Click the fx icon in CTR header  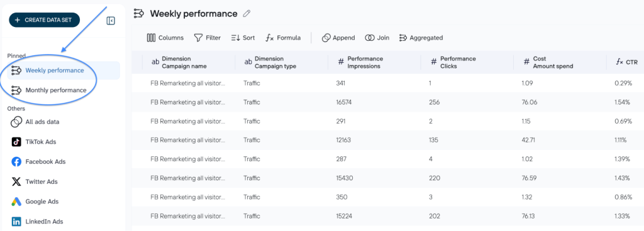point(619,62)
